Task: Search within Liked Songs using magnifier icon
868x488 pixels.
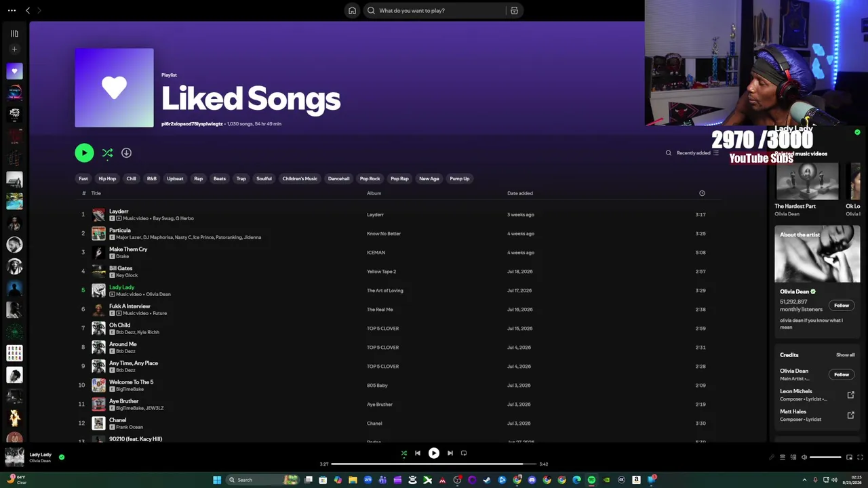Action: coord(669,152)
